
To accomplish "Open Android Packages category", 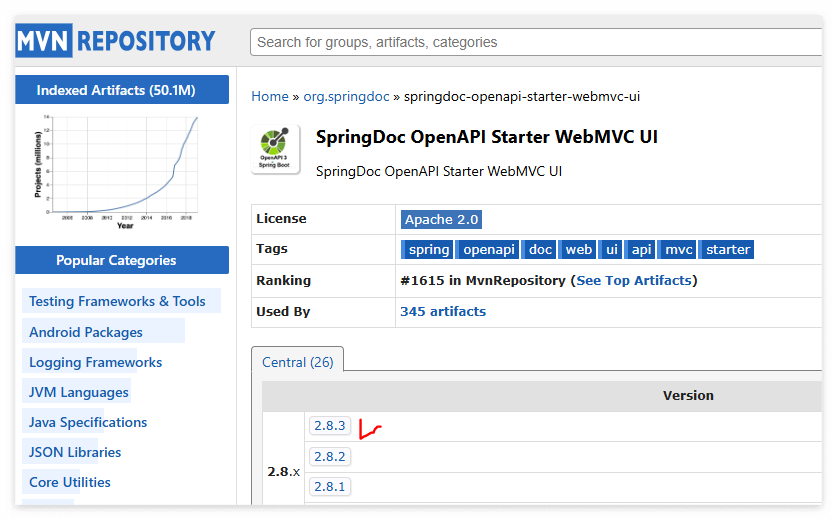I will click(x=86, y=332).
